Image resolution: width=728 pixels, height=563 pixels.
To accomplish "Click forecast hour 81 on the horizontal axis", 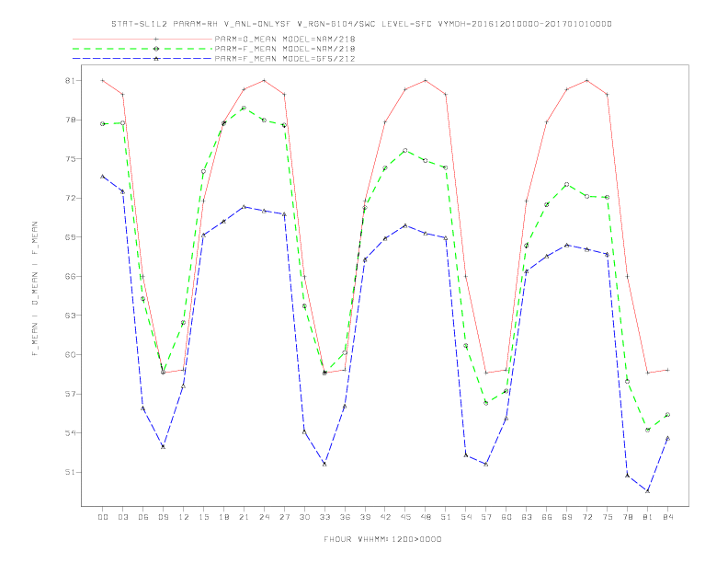I will (x=648, y=517).
